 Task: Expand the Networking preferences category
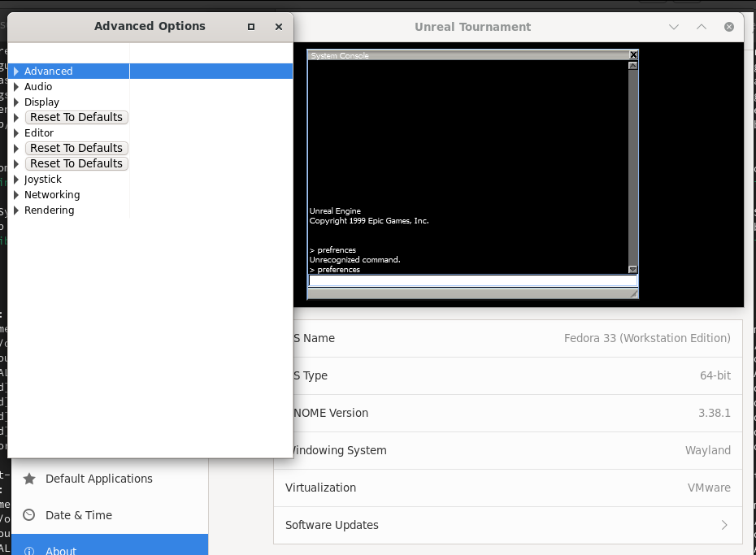(x=15, y=194)
